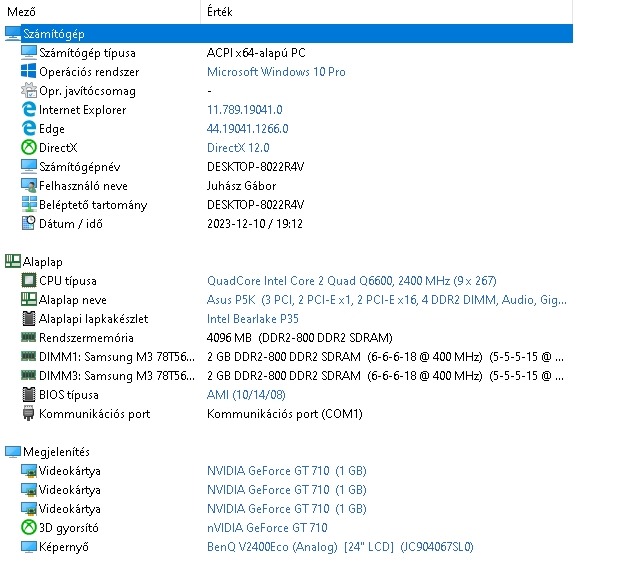
Task: Open the DirectX 12.0 link
Action: 238,147
